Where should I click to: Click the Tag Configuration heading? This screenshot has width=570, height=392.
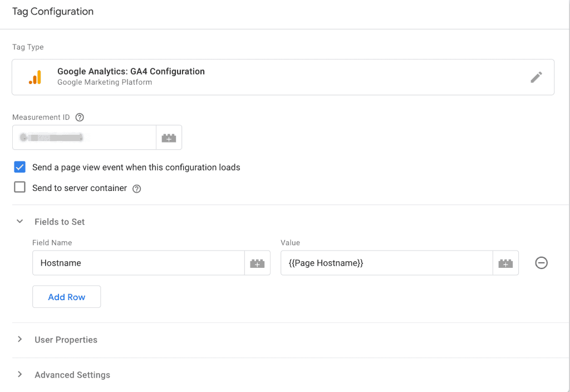pos(52,11)
